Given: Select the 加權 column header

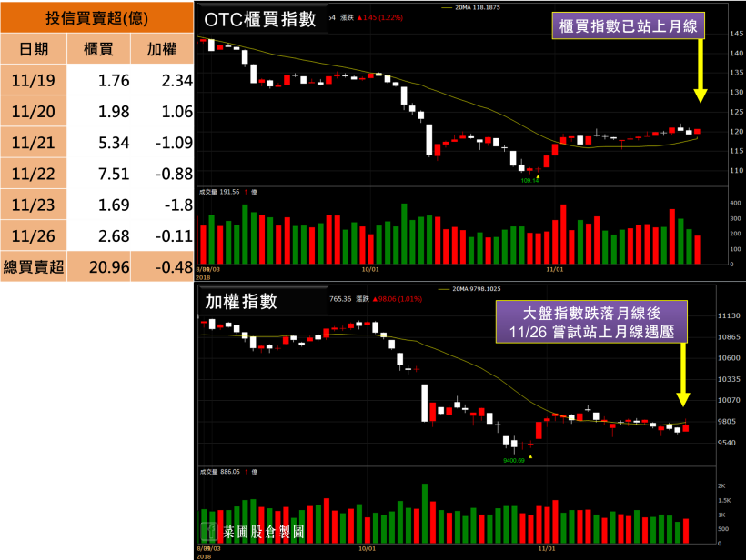Looking at the screenshot, I should click(x=162, y=48).
